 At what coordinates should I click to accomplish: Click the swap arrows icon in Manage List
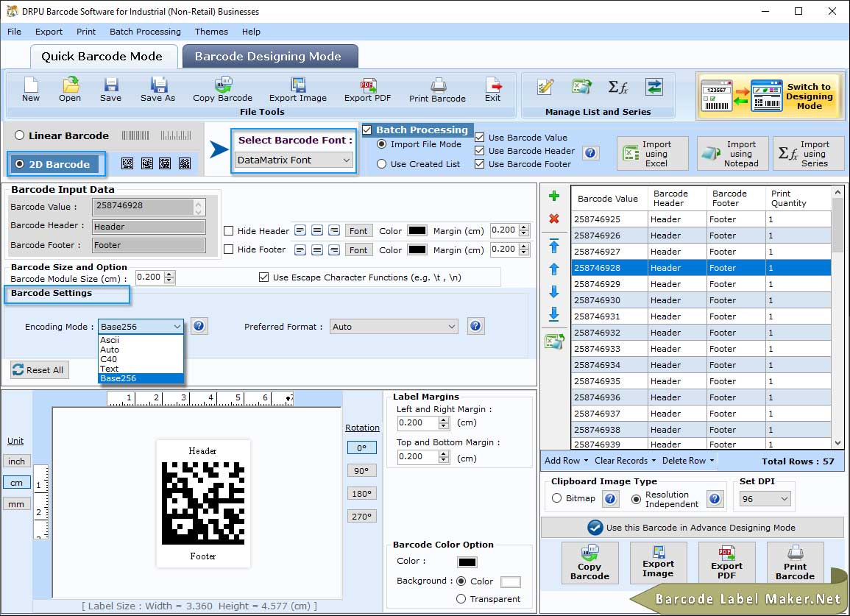654,87
